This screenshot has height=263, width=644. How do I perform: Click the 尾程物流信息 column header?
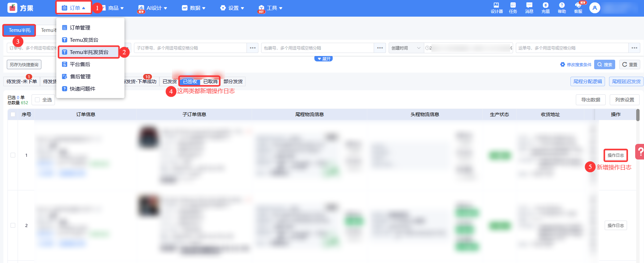310,114
